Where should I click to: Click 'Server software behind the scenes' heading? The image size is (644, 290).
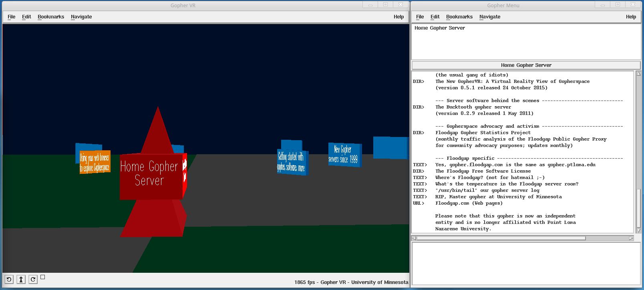[529, 101]
